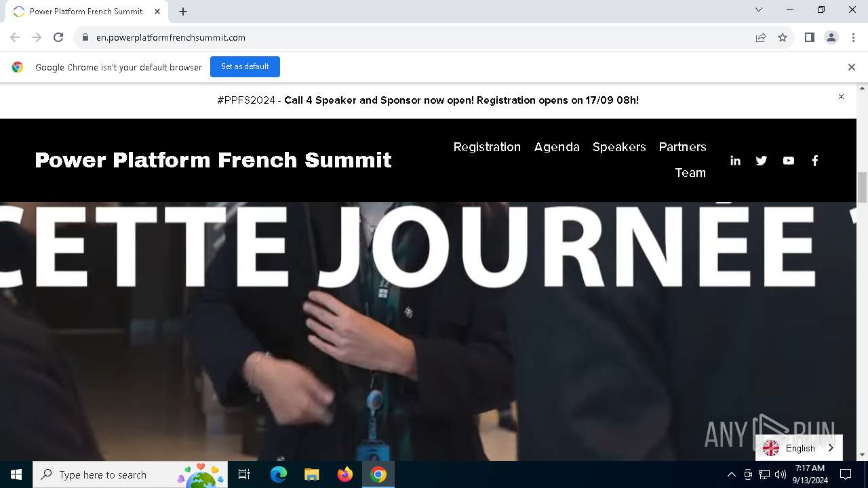Reload the current page
Viewport: 868px width, 488px height.
58,37
